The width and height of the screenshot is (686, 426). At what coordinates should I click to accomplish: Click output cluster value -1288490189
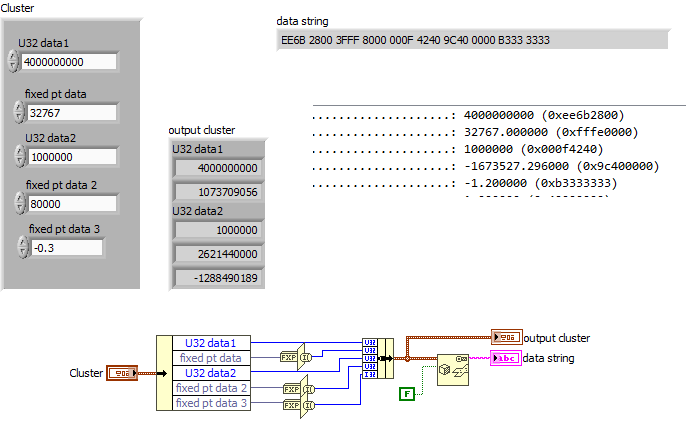(219, 278)
